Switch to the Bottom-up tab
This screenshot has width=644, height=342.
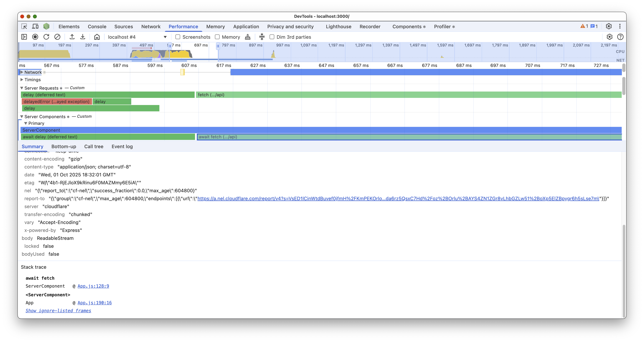(x=64, y=146)
